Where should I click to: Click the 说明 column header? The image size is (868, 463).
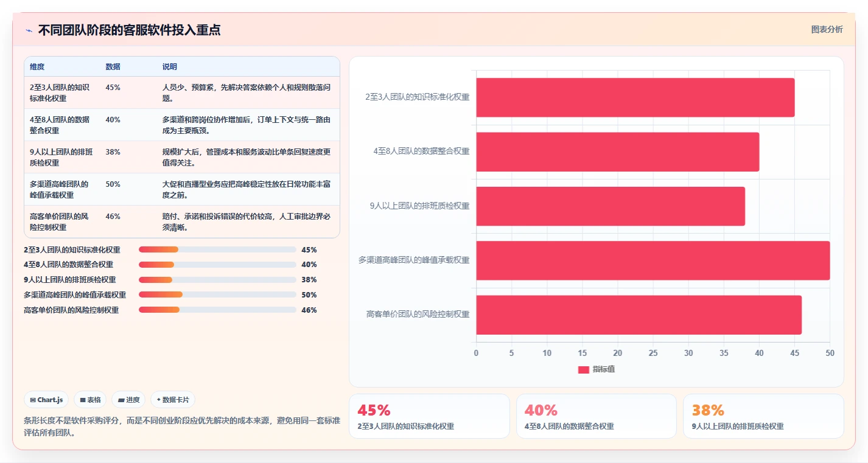click(x=169, y=67)
